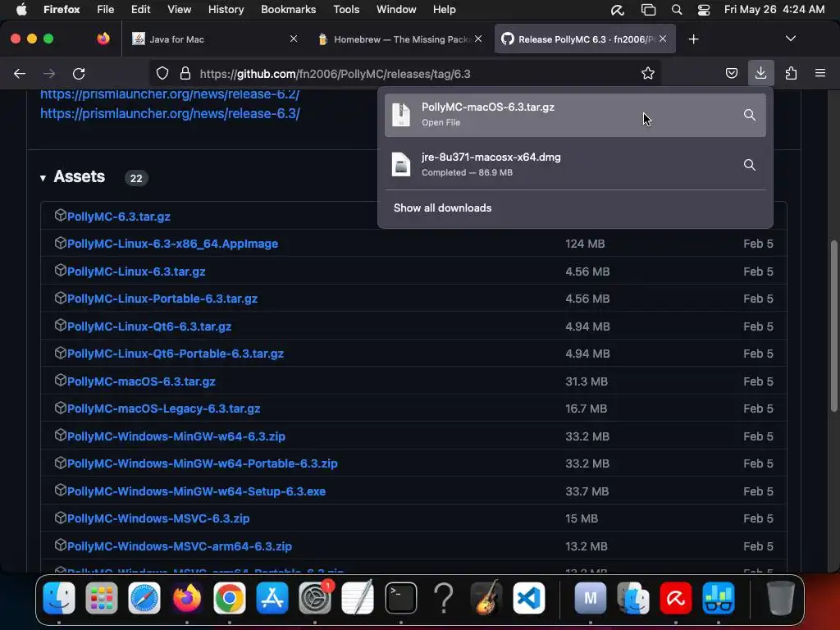Viewport: 840px width, 630px height.
Task: Show site security padlock info
Action: click(185, 73)
